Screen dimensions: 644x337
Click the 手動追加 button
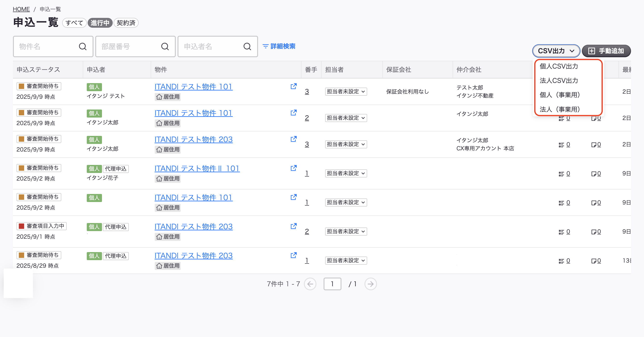606,51
